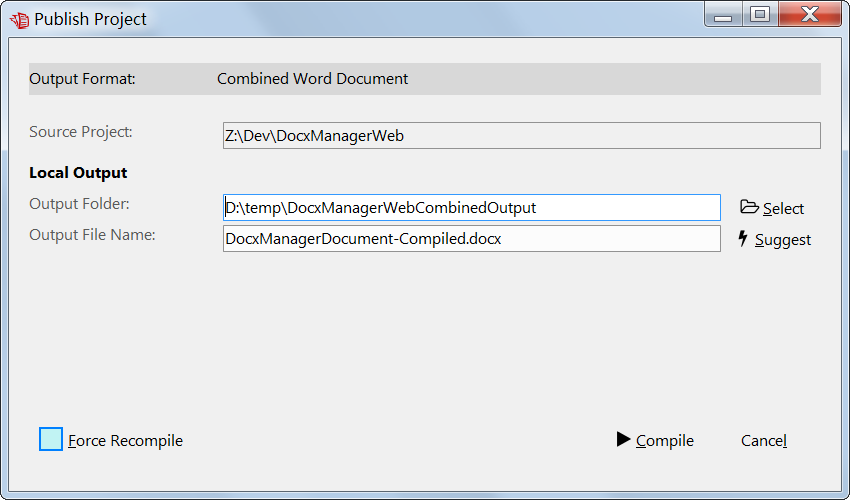Viewport: 850px width, 500px height.
Task: Minimize the Publish Project window
Action: [723, 15]
